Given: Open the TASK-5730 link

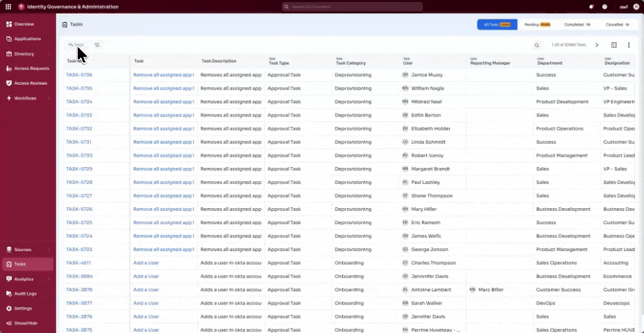Looking at the screenshot, I should click(x=79, y=155).
